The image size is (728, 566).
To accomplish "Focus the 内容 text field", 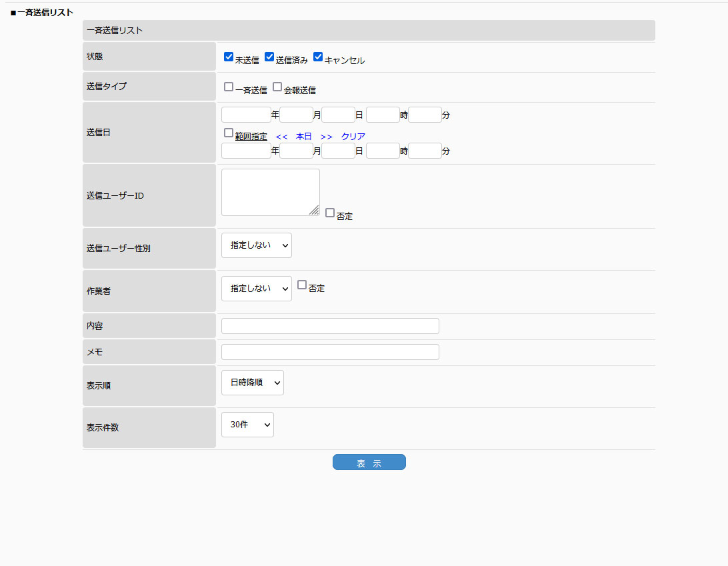I will click(x=330, y=326).
